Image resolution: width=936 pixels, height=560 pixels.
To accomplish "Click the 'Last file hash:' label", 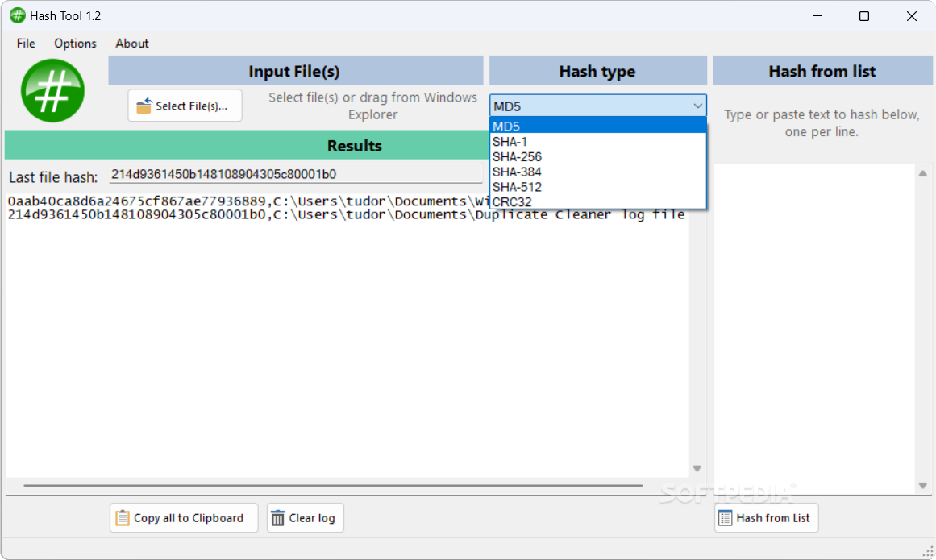I will [x=53, y=177].
